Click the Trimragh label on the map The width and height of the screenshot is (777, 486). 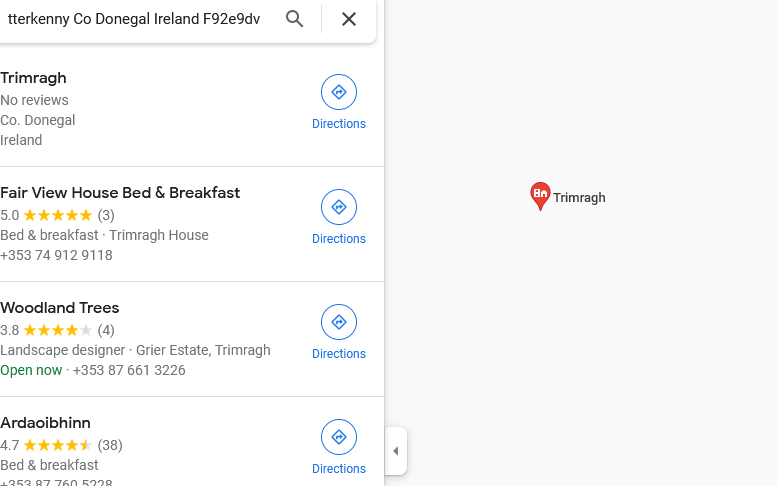point(579,198)
